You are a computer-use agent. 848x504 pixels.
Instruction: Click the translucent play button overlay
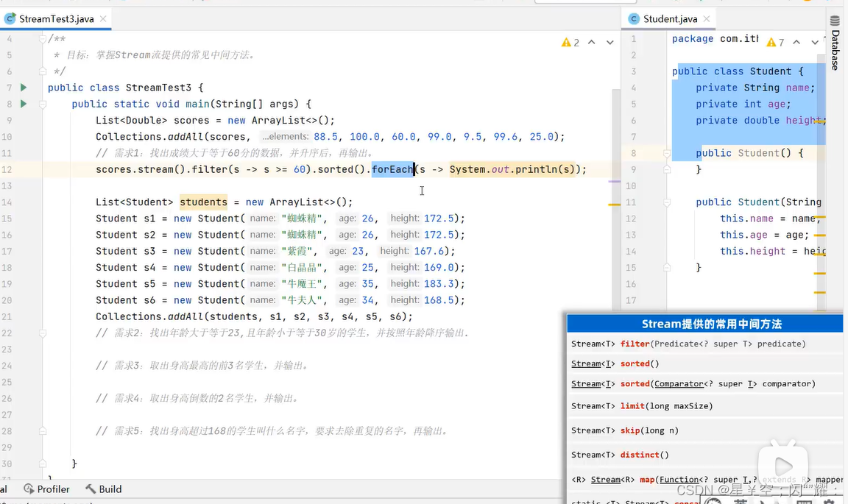pyautogui.click(x=782, y=465)
